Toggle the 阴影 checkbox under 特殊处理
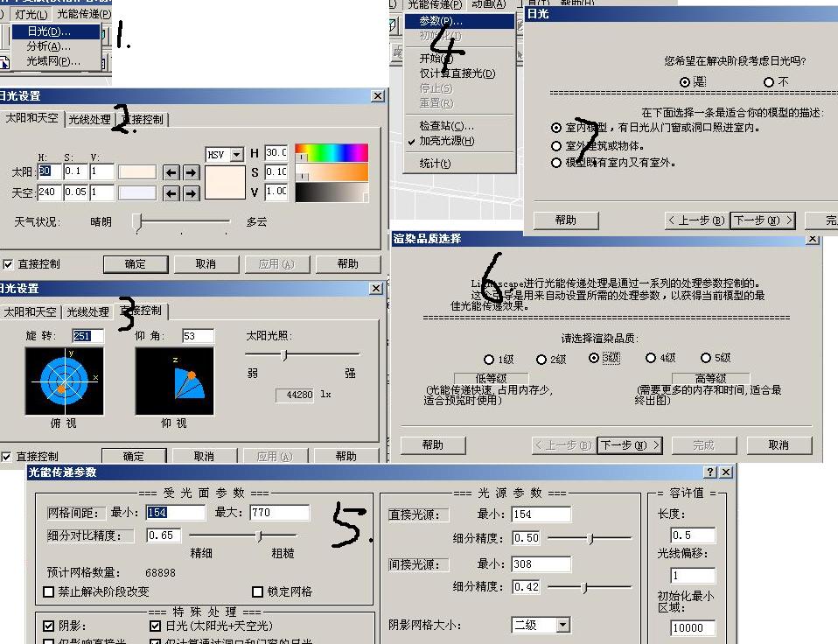This screenshot has width=838, height=644. click(49, 626)
